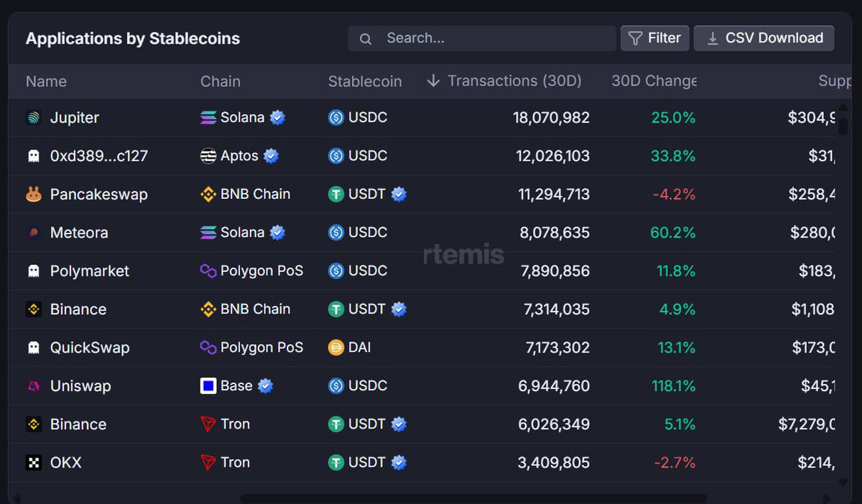Sort by the Chain column header
This screenshot has width=862, height=504.
[221, 82]
